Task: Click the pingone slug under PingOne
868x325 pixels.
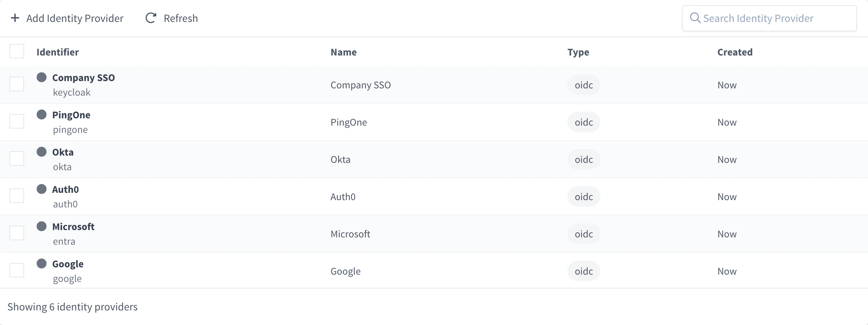Action: pyautogui.click(x=70, y=130)
